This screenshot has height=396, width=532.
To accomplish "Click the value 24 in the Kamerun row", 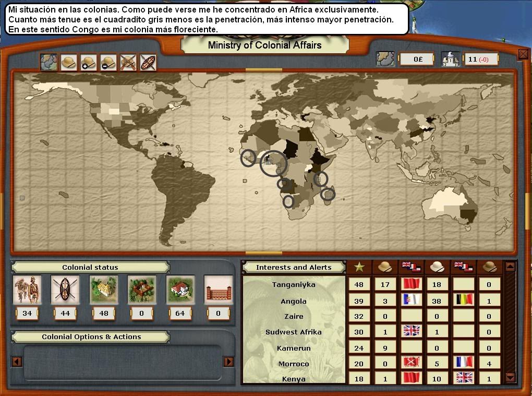I will tap(359, 348).
